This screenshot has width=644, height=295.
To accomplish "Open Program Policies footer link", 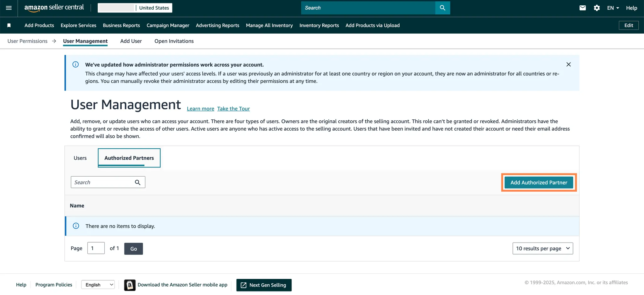I will (x=54, y=285).
